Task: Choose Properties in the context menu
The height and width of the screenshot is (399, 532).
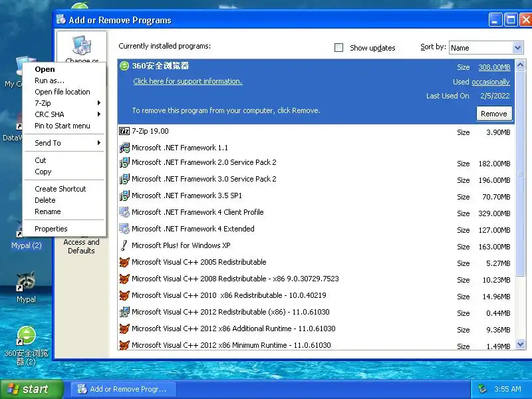Action: [x=64, y=229]
